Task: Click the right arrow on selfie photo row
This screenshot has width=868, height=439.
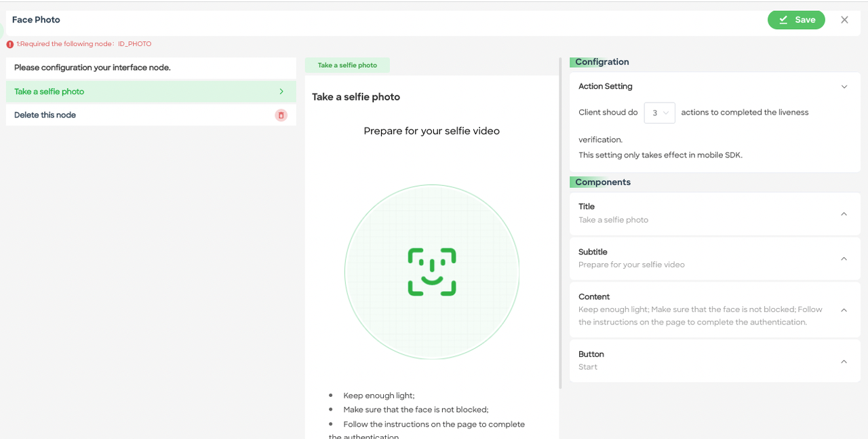Action: click(282, 90)
